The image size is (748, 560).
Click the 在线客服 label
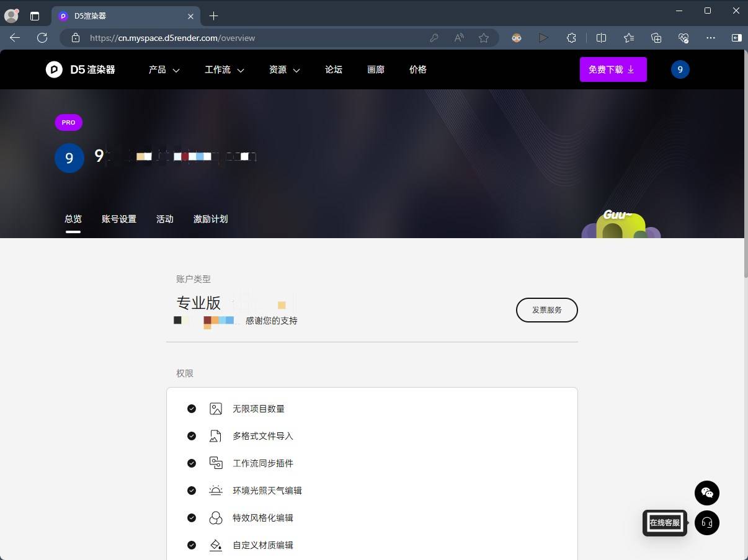pyautogui.click(x=665, y=523)
